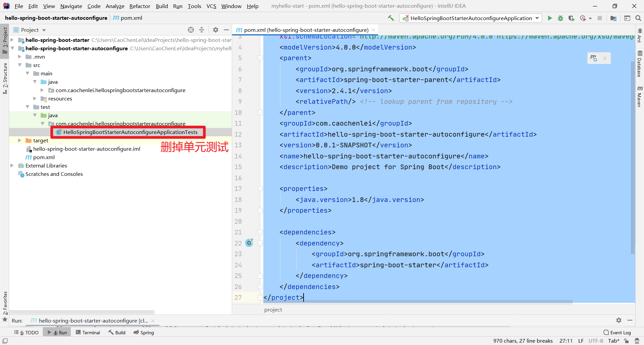This screenshot has height=345, width=644.
Task: Open the Build tool window
Action: tap(117, 333)
